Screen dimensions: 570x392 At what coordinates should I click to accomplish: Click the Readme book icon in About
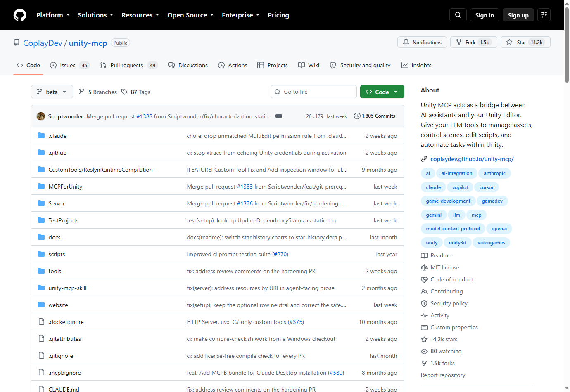tap(424, 256)
